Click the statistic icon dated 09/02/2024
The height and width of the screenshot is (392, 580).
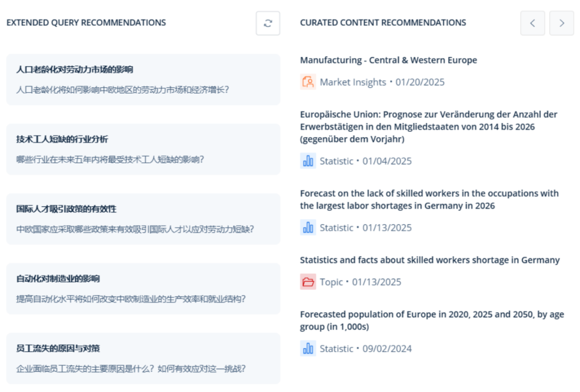tap(308, 348)
